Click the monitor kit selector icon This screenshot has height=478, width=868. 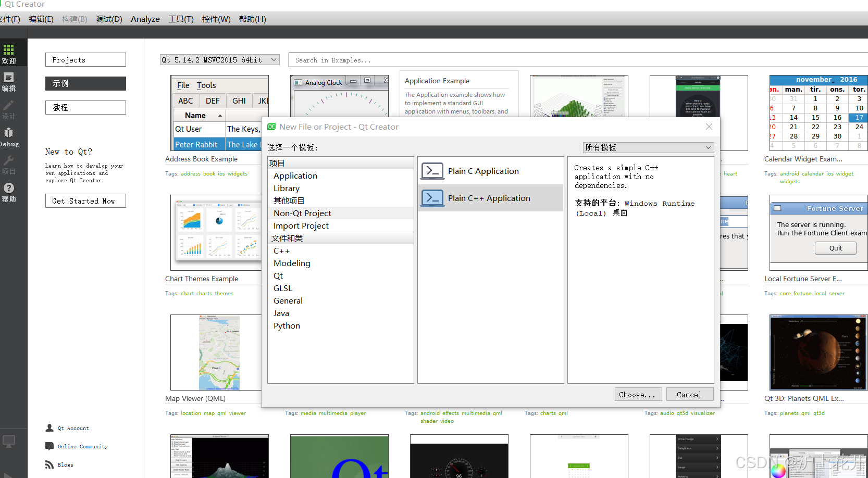[x=8, y=442]
